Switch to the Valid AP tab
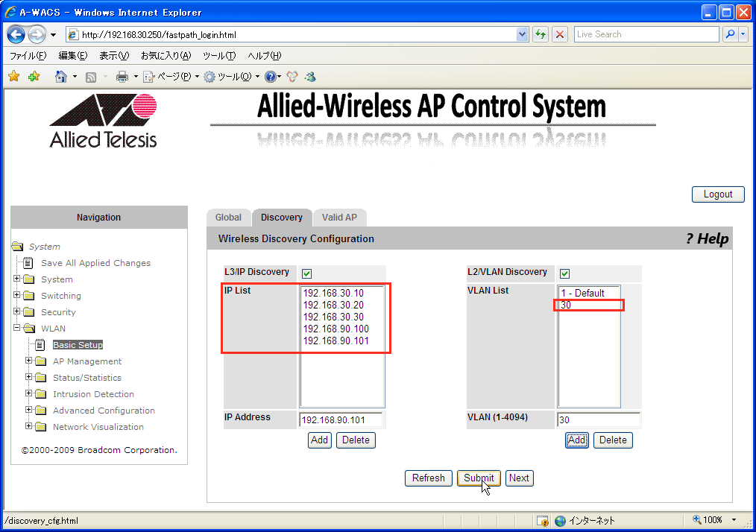 339,218
